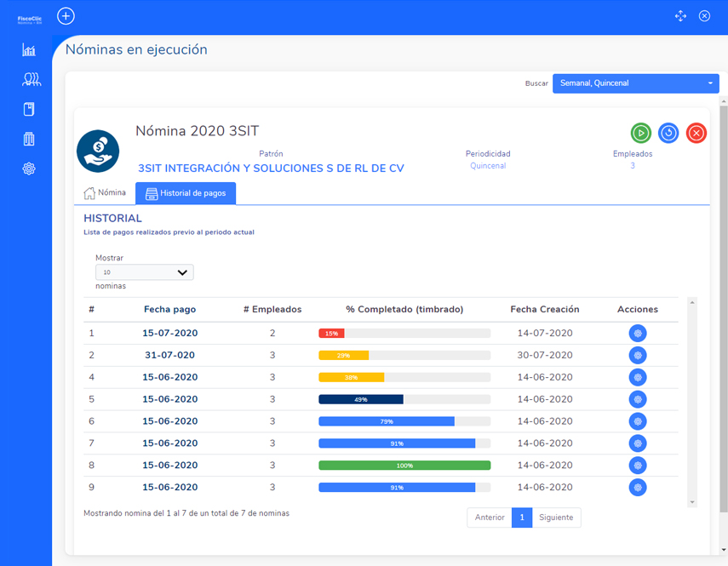Click page 1 pagination button

pos(522,517)
